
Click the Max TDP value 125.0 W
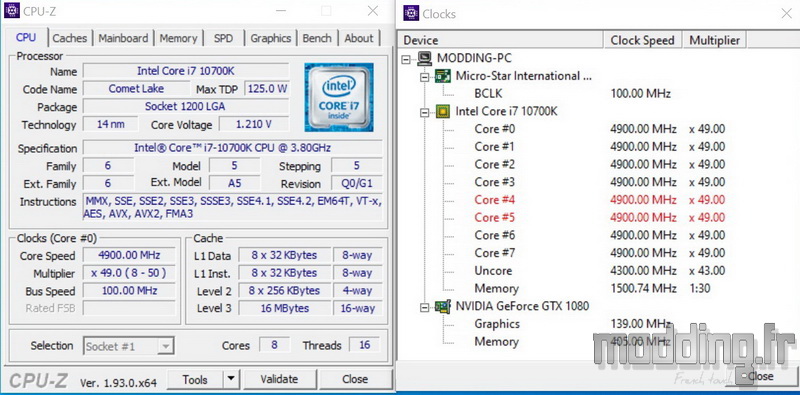(x=267, y=89)
